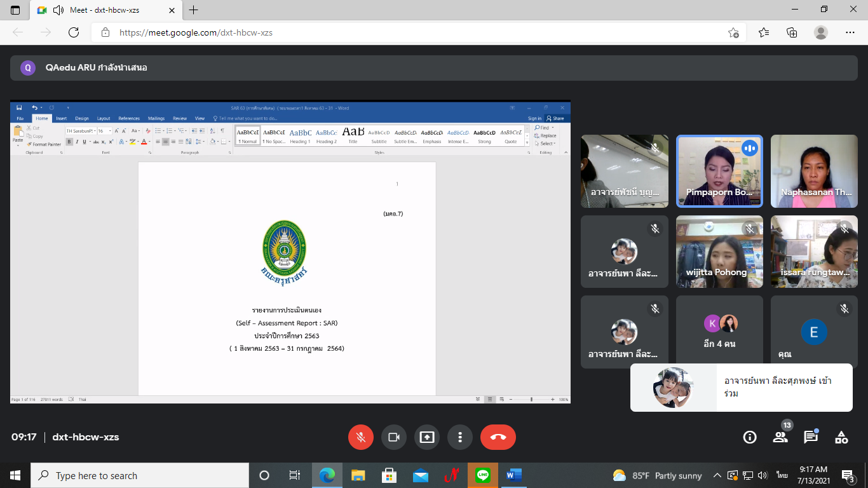Open the References tab in shared Word
Image resolution: width=868 pixels, height=488 pixels.
coord(129,118)
